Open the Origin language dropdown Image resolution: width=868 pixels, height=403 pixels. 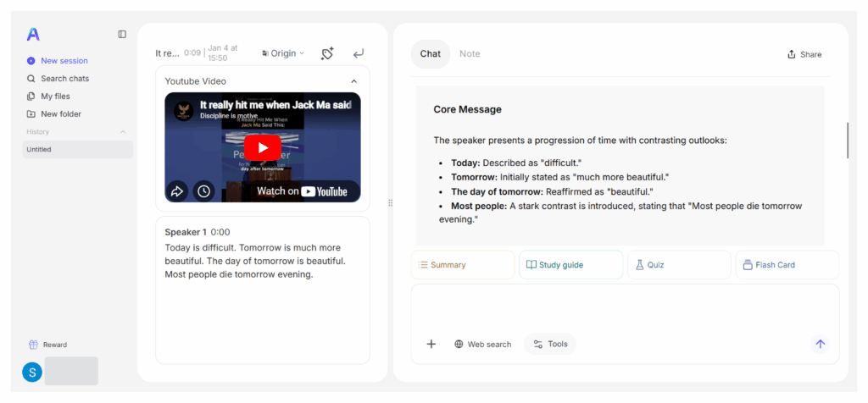click(x=283, y=53)
